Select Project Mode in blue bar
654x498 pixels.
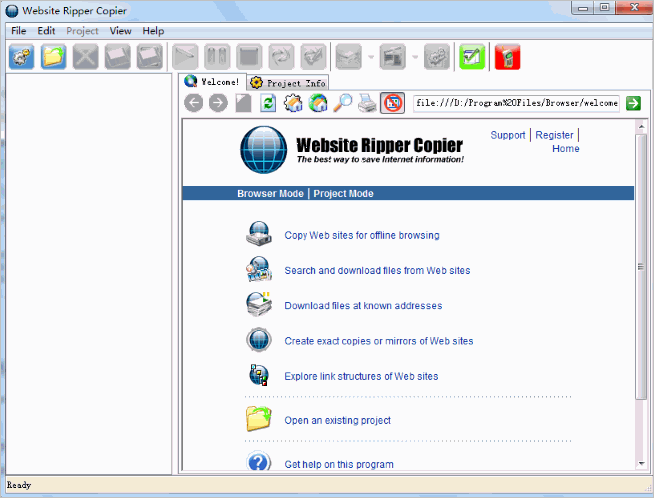coord(343,194)
